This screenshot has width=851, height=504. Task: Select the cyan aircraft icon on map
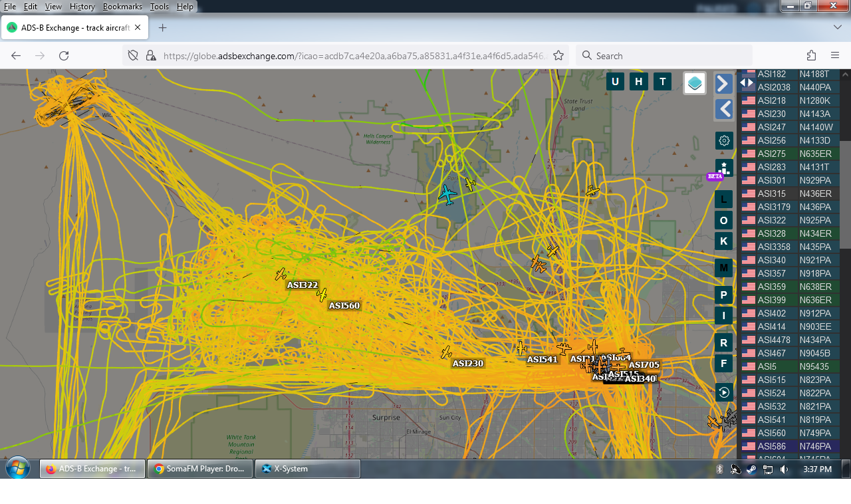(x=447, y=195)
